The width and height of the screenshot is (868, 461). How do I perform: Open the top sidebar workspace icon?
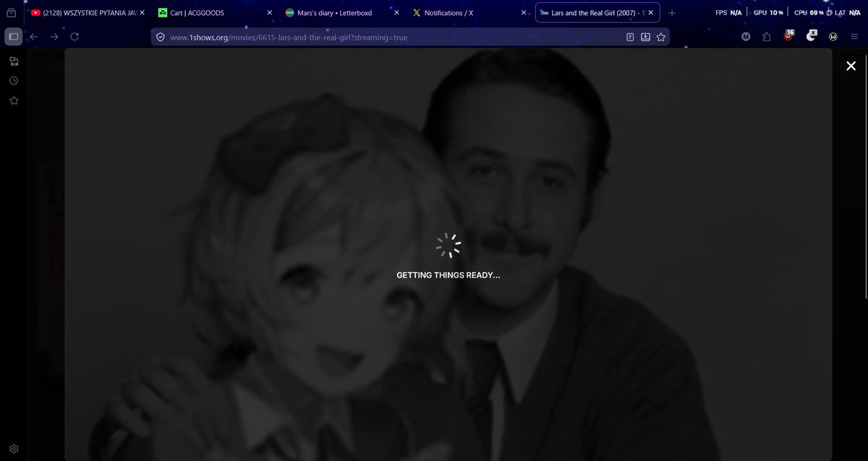[x=13, y=61]
